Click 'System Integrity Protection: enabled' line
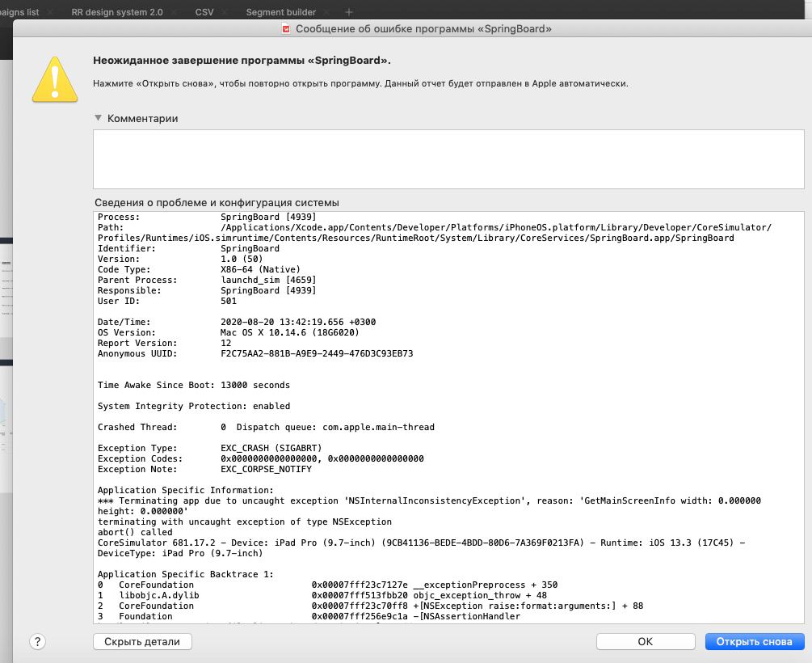The height and width of the screenshot is (663, 812). tap(194, 406)
